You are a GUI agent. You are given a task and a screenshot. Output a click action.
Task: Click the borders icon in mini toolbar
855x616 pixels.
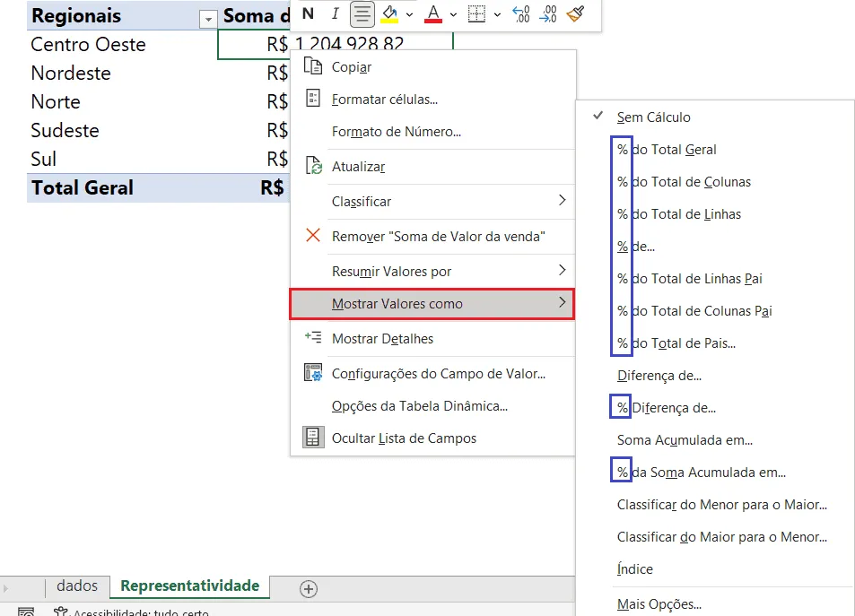pos(476,13)
